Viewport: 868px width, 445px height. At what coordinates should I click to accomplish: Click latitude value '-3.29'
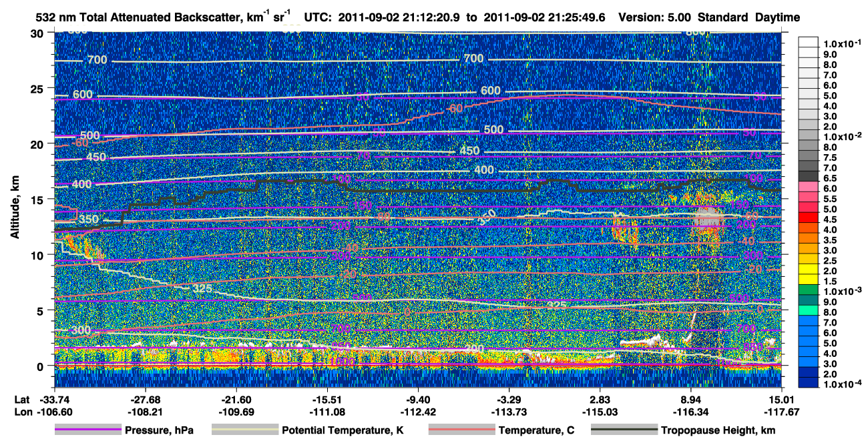coord(508,399)
